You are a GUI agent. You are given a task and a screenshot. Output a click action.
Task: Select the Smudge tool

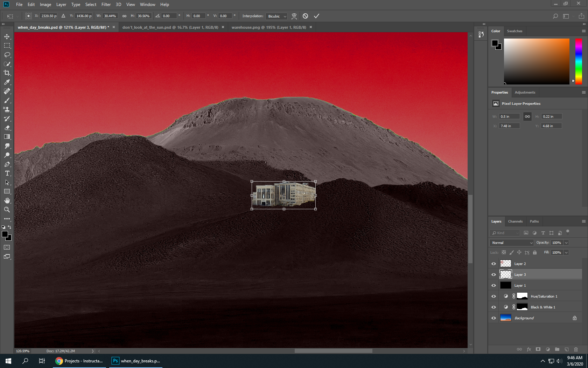[7, 146]
